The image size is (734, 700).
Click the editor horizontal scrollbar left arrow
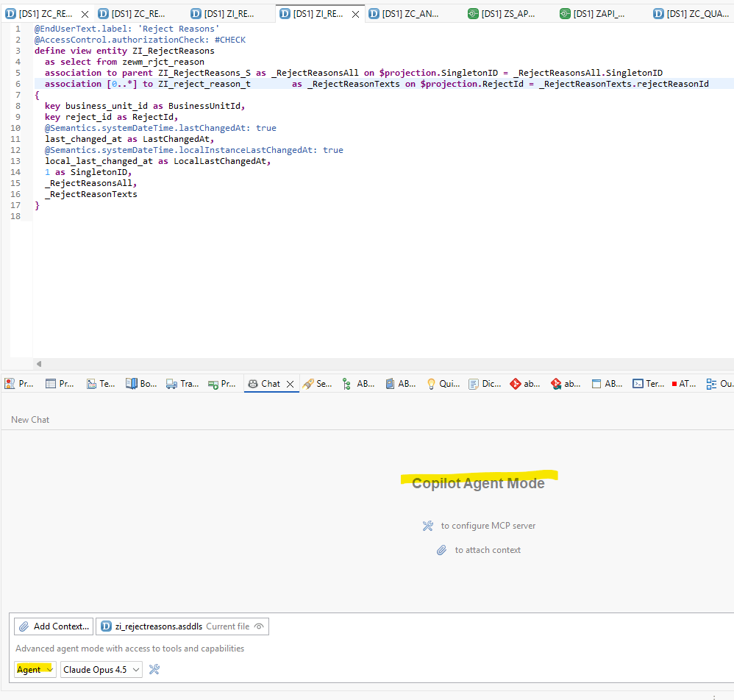coord(39,363)
